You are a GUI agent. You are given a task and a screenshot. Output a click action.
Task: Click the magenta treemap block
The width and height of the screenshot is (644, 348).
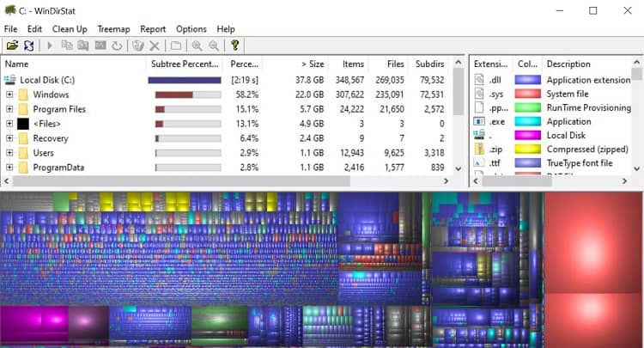34,323
